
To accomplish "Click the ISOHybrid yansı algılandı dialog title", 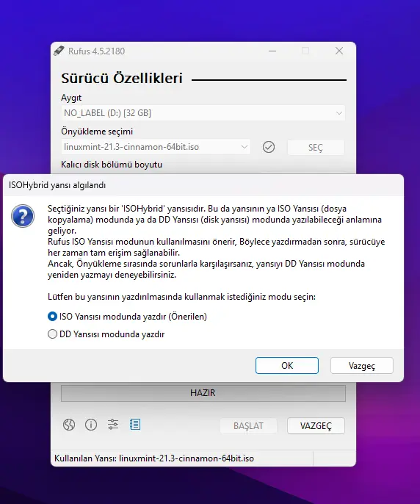I will pos(57,185).
